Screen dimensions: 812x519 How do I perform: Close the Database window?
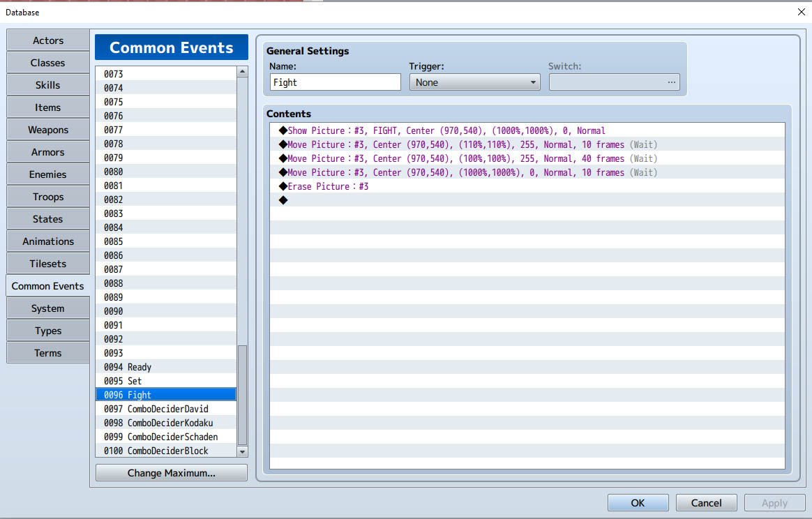(801, 12)
